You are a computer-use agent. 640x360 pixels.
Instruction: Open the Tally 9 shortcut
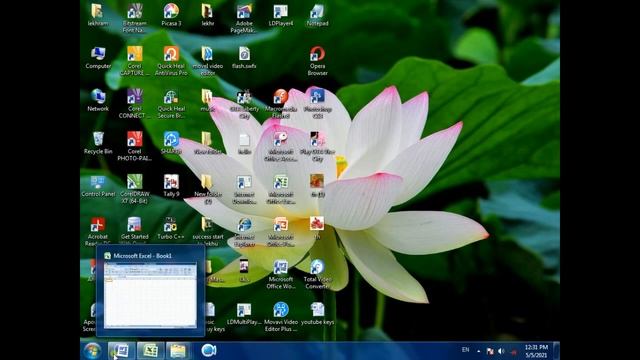pos(171,186)
